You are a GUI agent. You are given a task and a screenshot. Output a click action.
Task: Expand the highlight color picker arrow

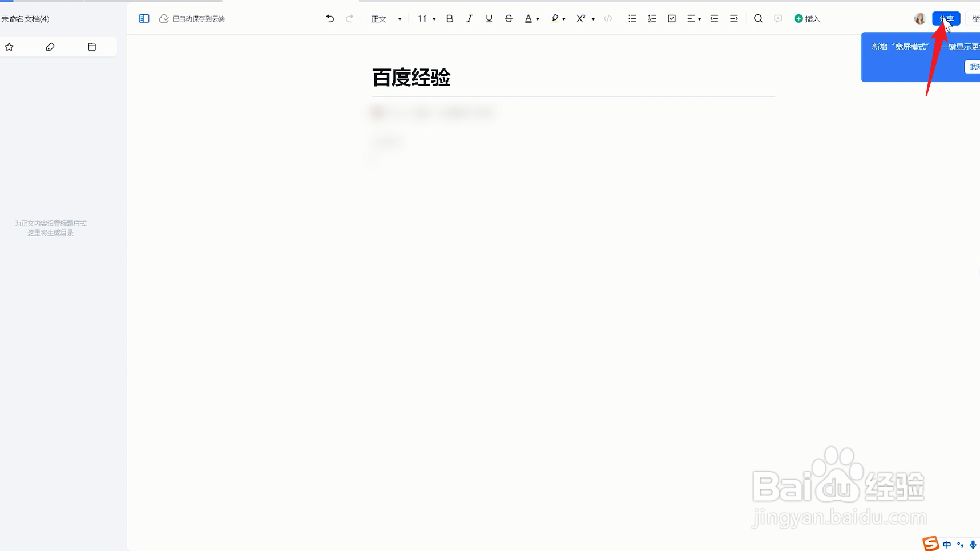[564, 19]
